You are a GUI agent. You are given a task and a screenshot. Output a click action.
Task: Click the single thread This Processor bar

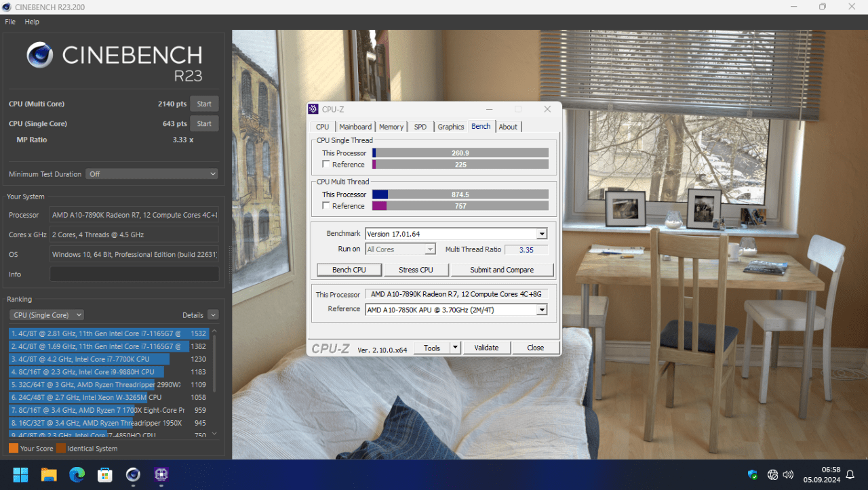[x=460, y=153]
